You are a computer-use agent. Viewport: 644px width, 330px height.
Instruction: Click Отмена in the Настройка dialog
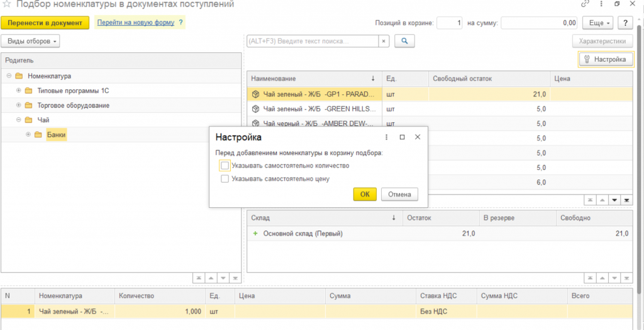click(x=399, y=194)
